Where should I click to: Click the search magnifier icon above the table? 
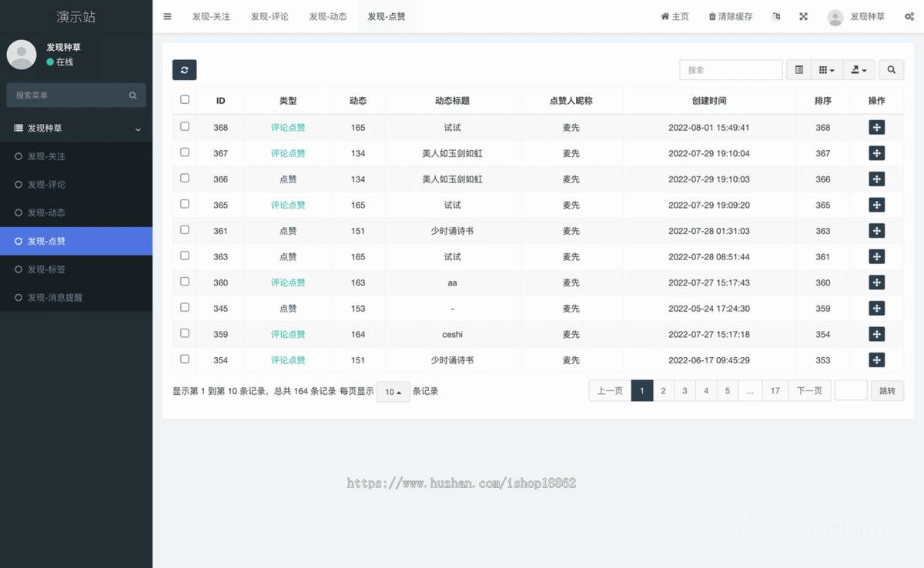pyautogui.click(x=891, y=69)
